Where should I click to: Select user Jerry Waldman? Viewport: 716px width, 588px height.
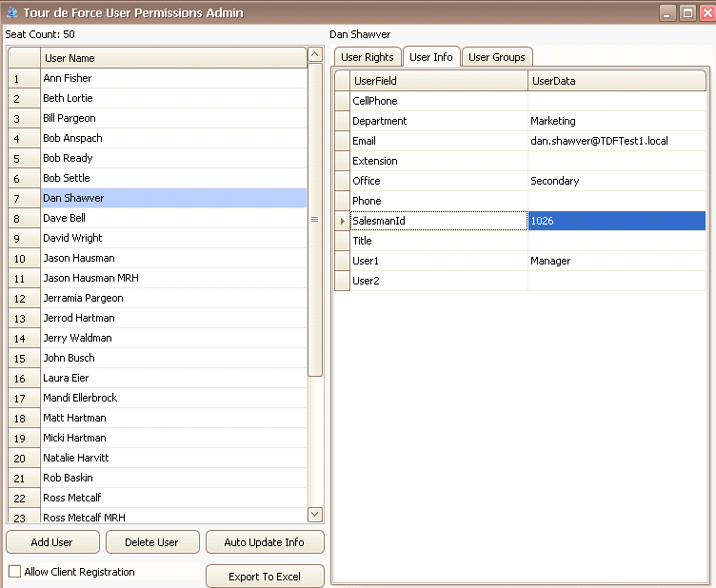173,338
